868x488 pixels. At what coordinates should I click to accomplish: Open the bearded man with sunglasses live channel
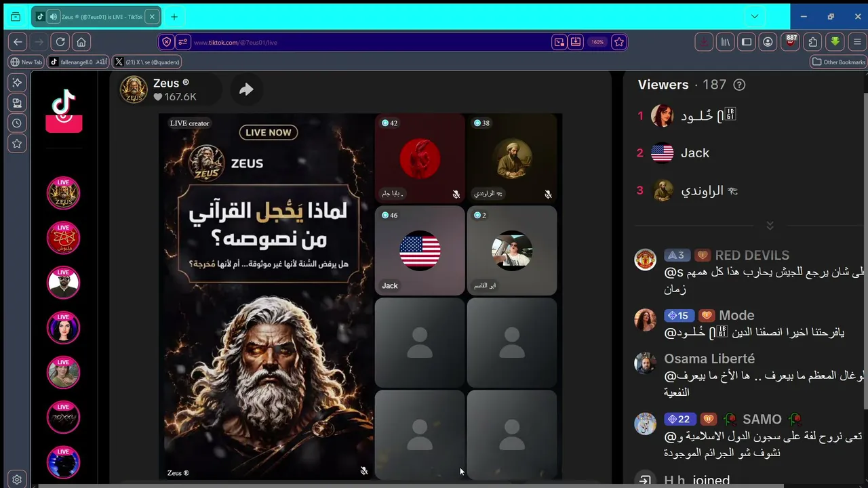click(63, 283)
